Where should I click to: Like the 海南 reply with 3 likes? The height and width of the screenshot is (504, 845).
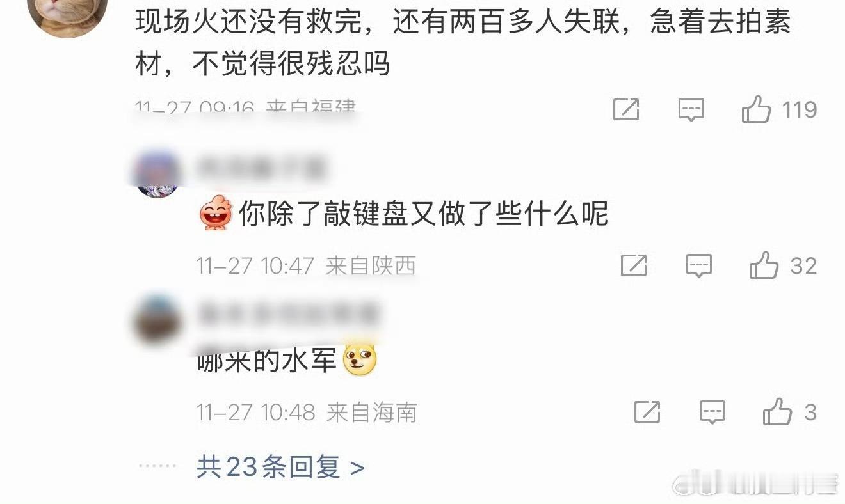(777, 412)
